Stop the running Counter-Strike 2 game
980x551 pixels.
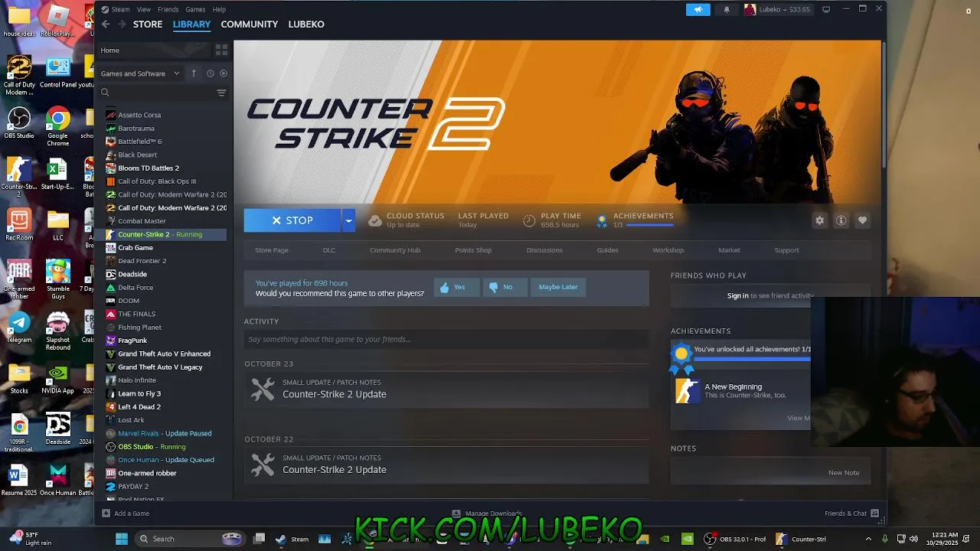(292, 220)
